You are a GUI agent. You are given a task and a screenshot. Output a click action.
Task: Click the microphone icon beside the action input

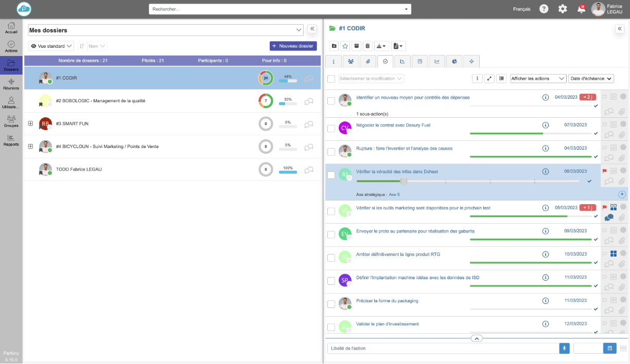564,348
